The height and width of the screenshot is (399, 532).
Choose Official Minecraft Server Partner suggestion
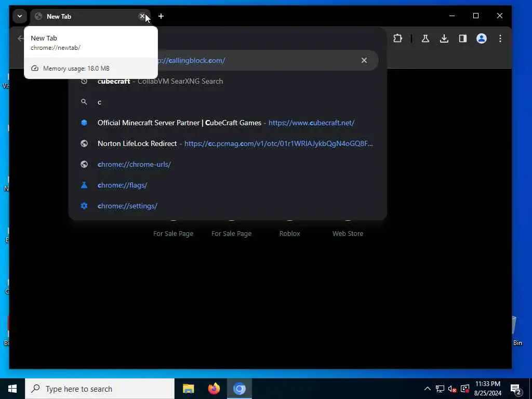(228, 123)
